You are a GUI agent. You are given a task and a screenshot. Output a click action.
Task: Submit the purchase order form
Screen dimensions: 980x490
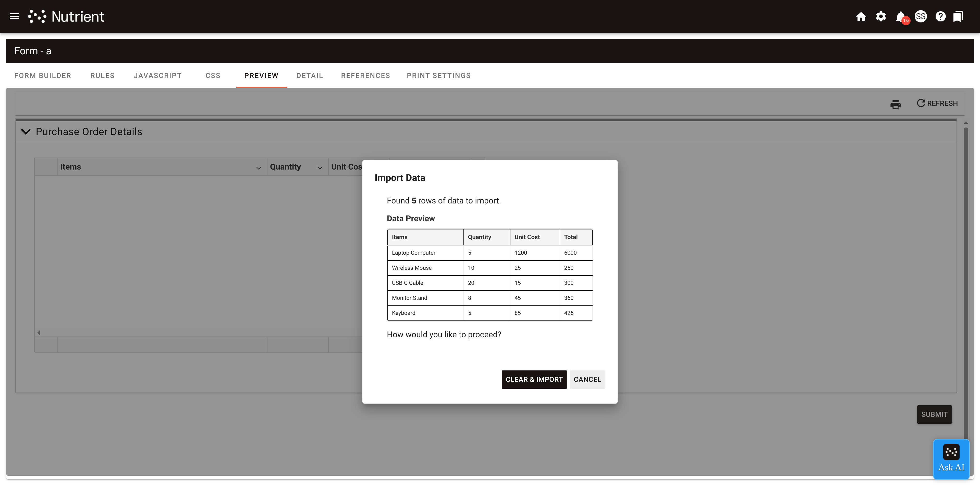934,414
